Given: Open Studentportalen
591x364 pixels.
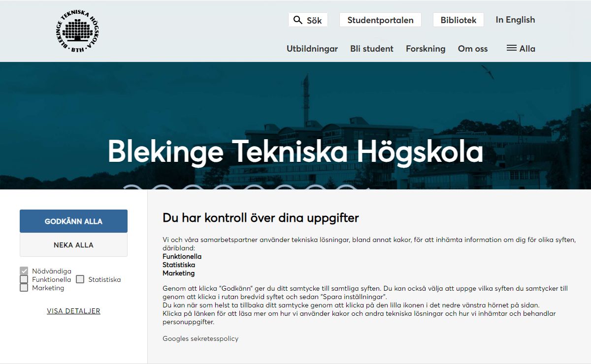Looking at the screenshot, I should 380,20.
